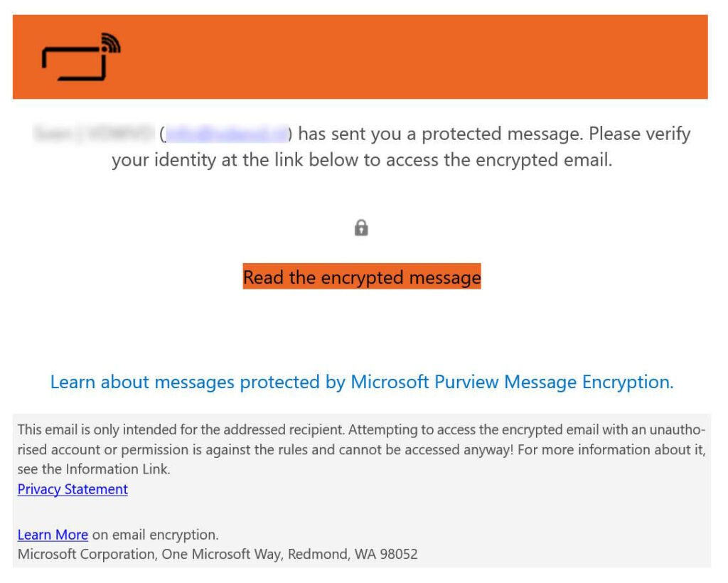Follow the Learn More link
This screenshot has width=728, height=583.
point(53,535)
